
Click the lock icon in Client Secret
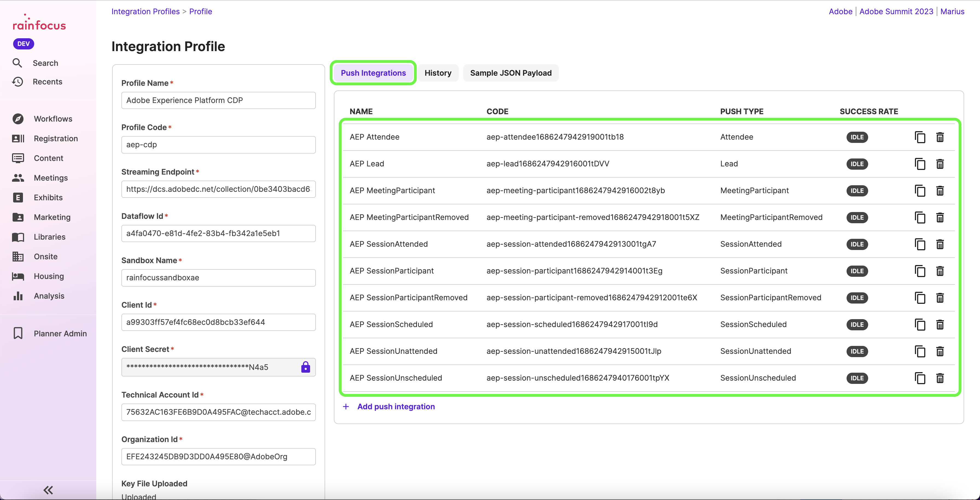pos(305,367)
